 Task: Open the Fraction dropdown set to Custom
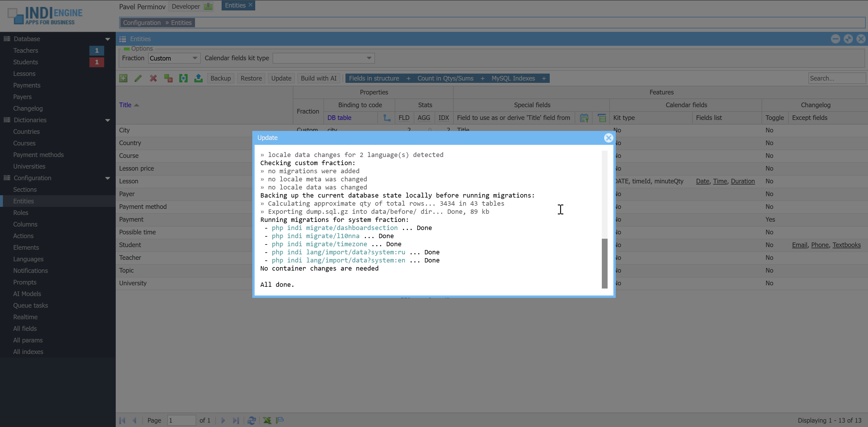[x=194, y=58]
